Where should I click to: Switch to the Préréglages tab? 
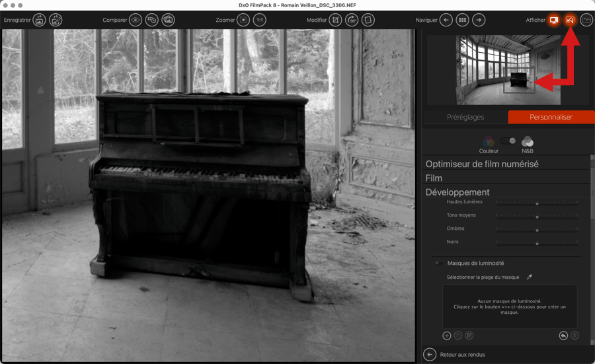pos(465,117)
